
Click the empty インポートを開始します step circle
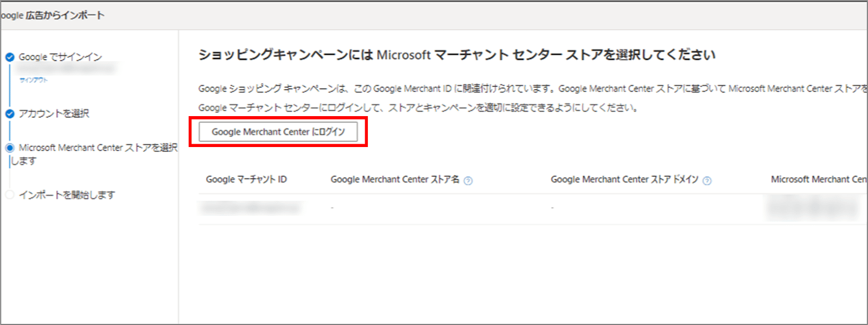pyautogui.click(x=10, y=195)
